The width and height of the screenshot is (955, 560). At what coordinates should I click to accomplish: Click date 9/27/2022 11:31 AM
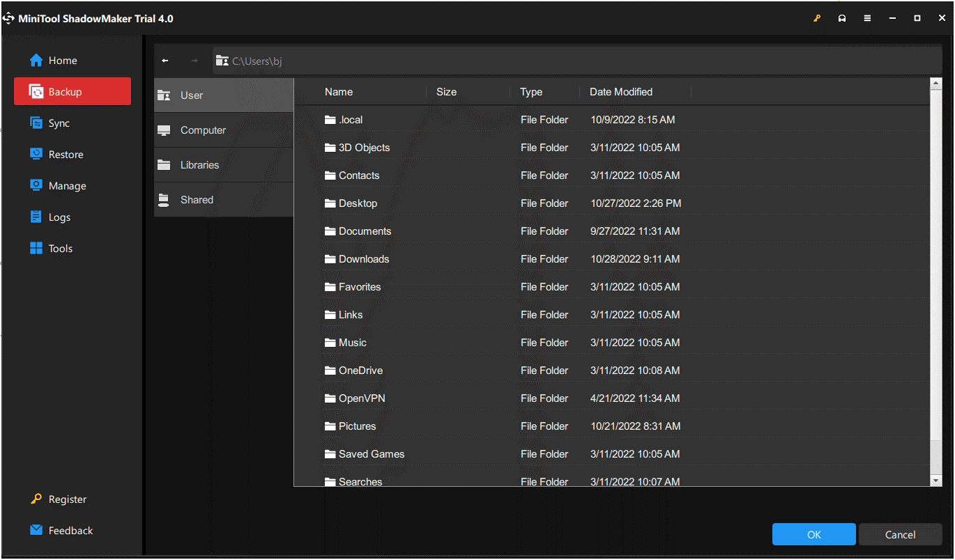635,231
